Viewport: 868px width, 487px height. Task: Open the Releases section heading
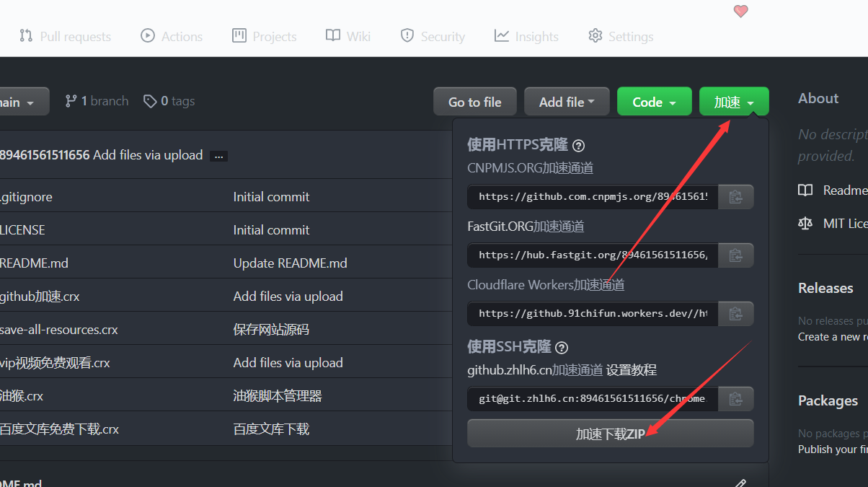[x=825, y=288]
